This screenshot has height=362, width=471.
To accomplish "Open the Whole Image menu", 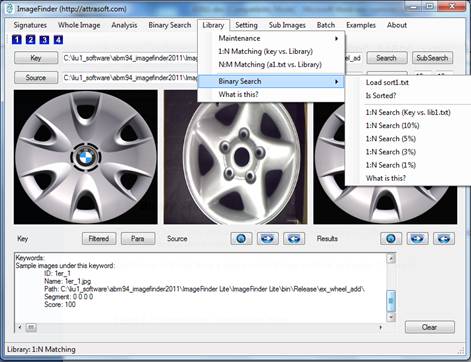I will (x=79, y=25).
